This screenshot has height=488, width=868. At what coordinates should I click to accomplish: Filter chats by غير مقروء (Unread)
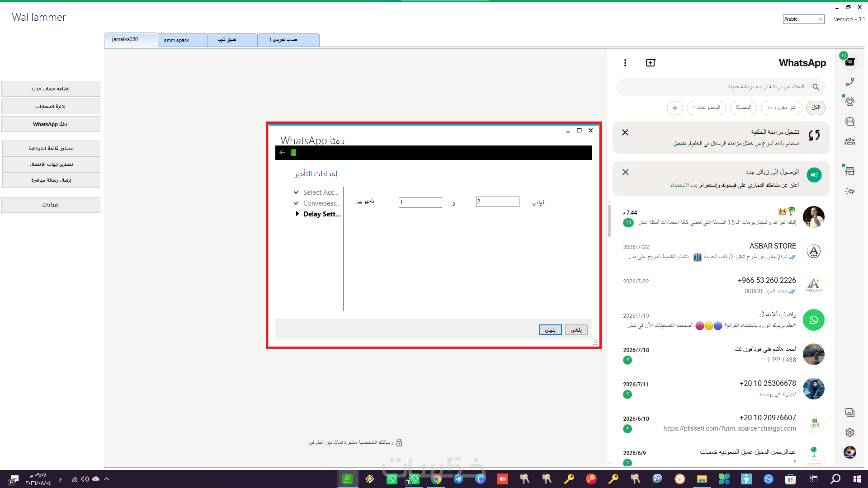click(x=782, y=108)
